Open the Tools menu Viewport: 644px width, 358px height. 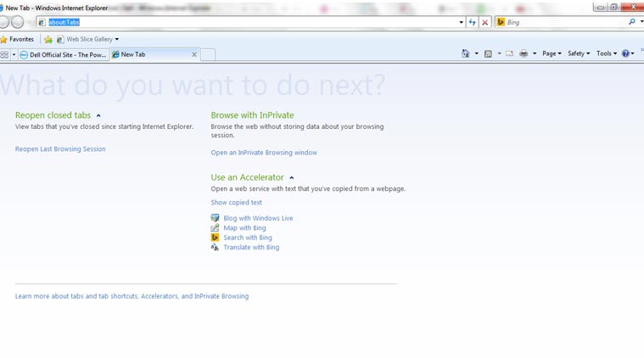pos(607,53)
